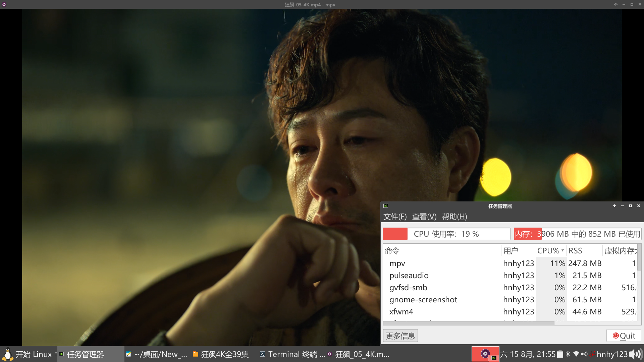Image resolution: width=644 pixels, height=362 pixels.
Task: Switch to Terminal 终端 taskbar button
Action: [292, 354]
